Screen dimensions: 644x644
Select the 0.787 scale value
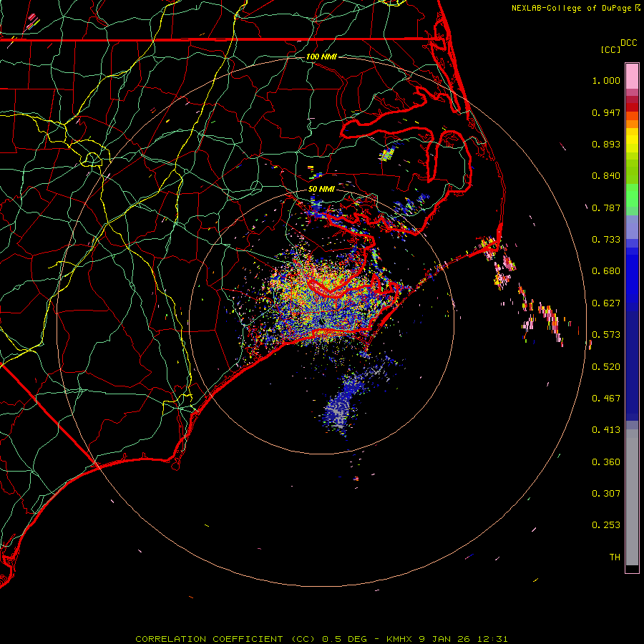(x=606, y=208)
